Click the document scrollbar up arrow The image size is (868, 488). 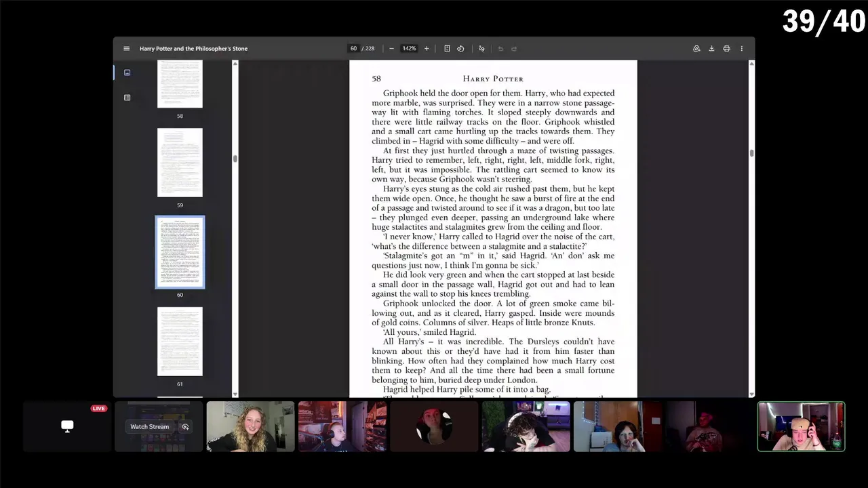click(751, 64)
